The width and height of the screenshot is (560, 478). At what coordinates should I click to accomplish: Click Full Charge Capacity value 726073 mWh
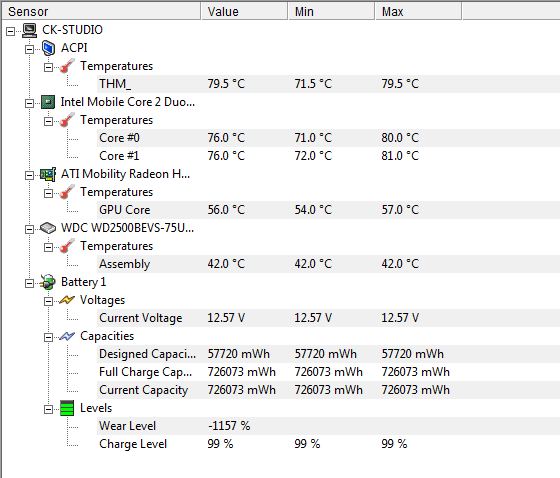(x=242, y=372)
